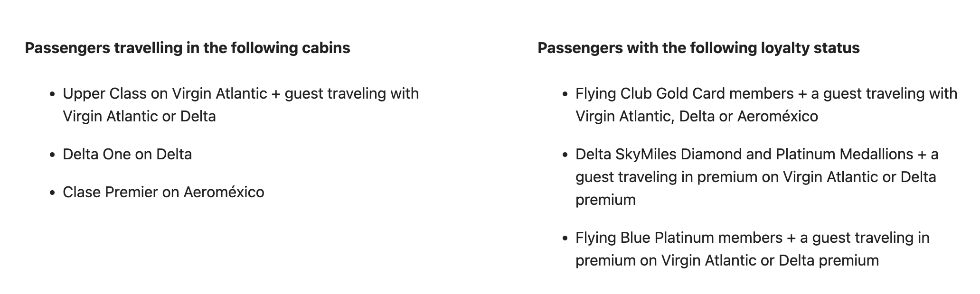
Task: Click the 'Flying Blue Platinum members' text
Action: click(678, 238)
